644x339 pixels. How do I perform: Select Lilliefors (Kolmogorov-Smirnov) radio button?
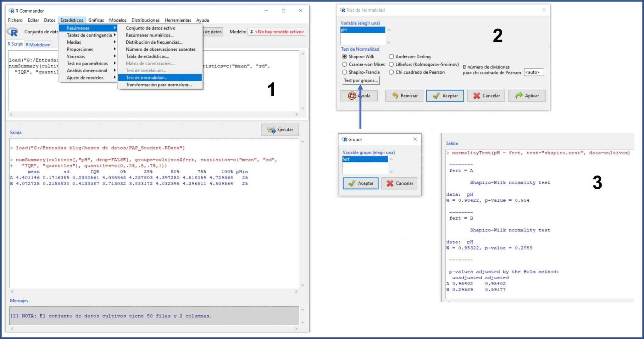tap(391, 64)
